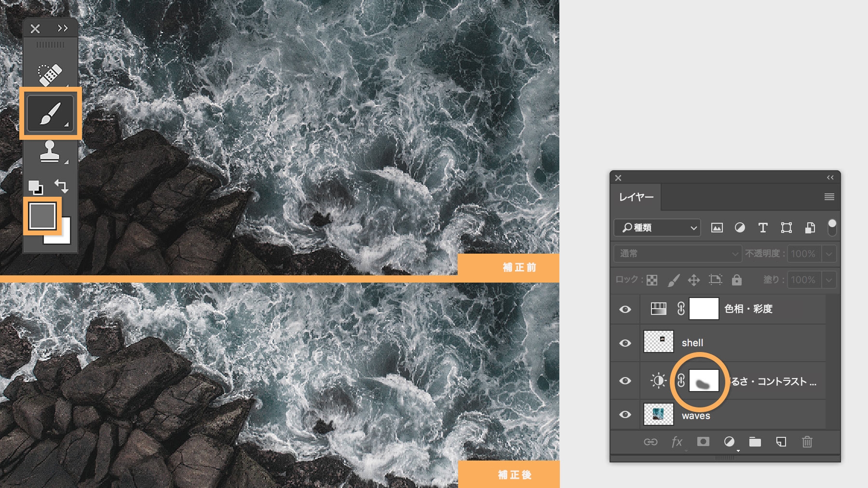Toggle visibility of the waves layer

point(624,414)
